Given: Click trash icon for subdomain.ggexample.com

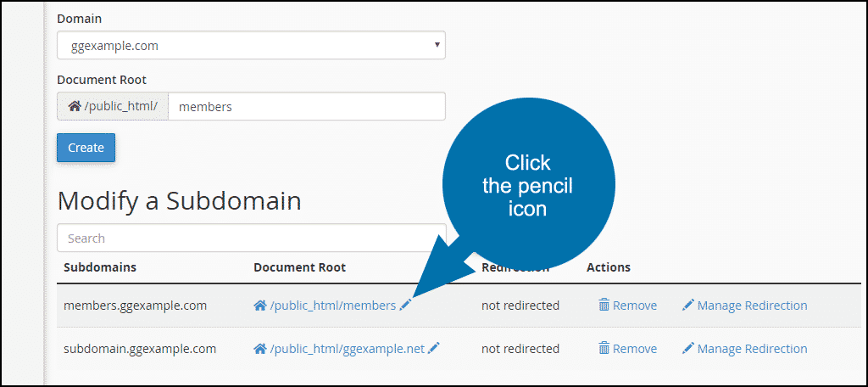Looking at the screenshot, I should 604,348.
